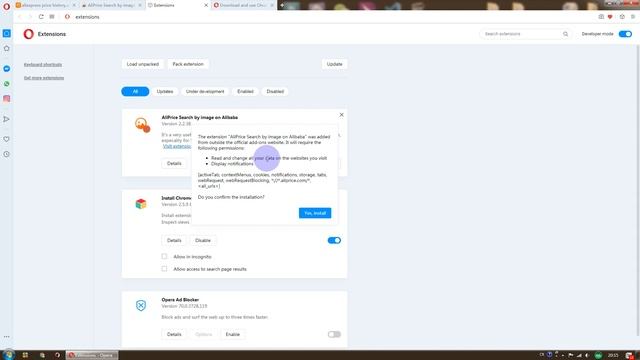
Task: Click the AllPrice extension icon
Action: click(142, 125)
